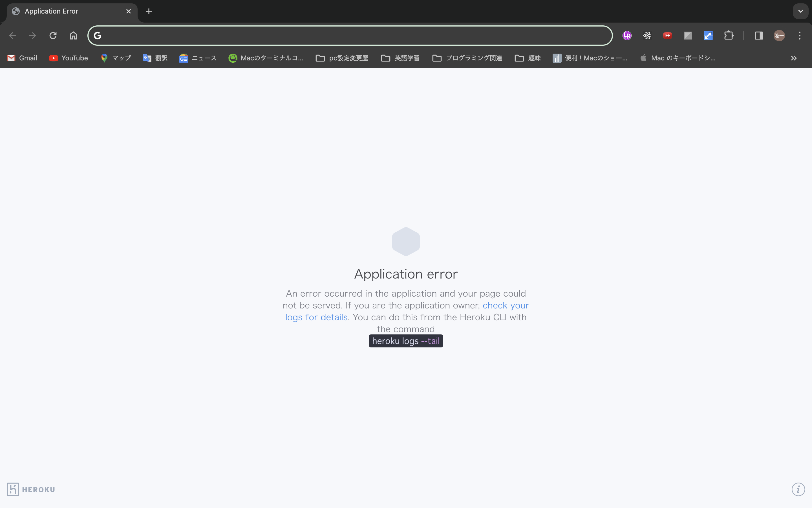Expand the 趣味 bookmark folder

pyautogui.click(x=528, y=58)
